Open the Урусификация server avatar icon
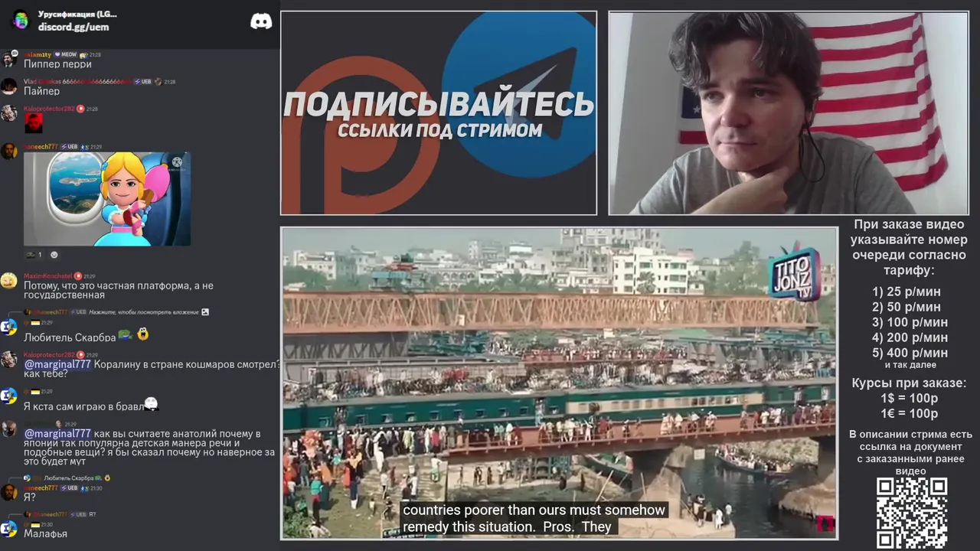This screenshot has height=551, width=980. coord(20,21)
